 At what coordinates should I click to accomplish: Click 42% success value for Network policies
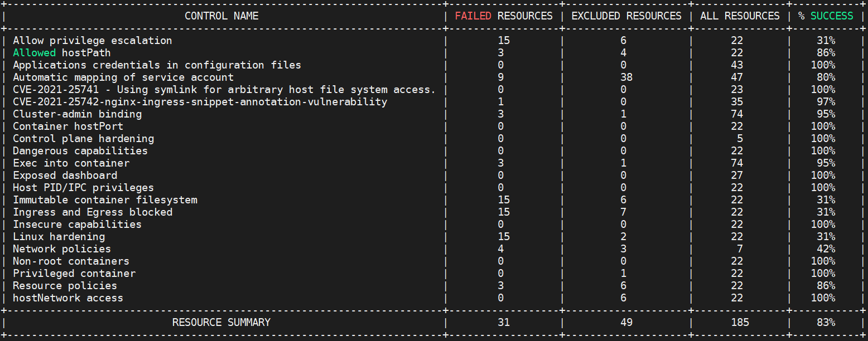click(826, 249)
